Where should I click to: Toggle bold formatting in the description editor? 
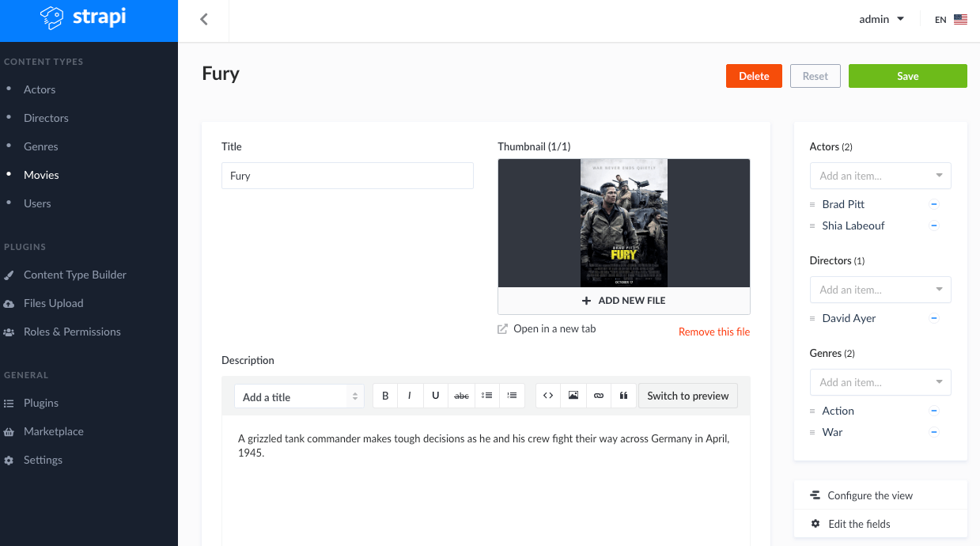385,395
